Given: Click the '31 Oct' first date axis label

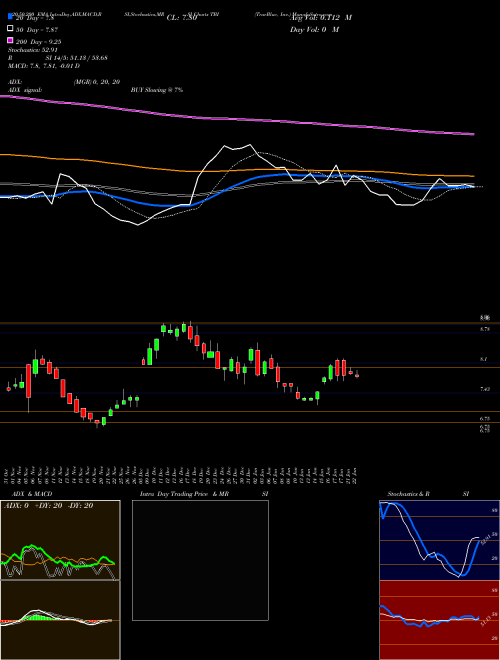Looking at the screenshot, I should pos(8,474).
